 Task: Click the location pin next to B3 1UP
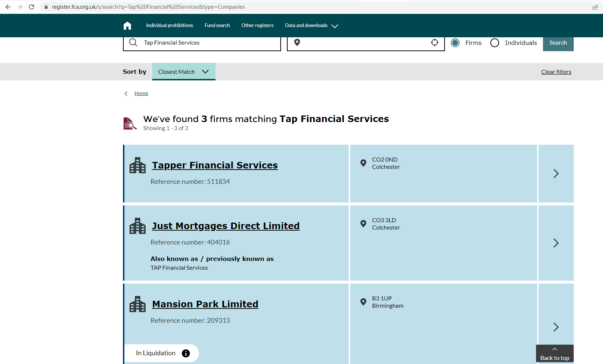(x=363, y=302)
